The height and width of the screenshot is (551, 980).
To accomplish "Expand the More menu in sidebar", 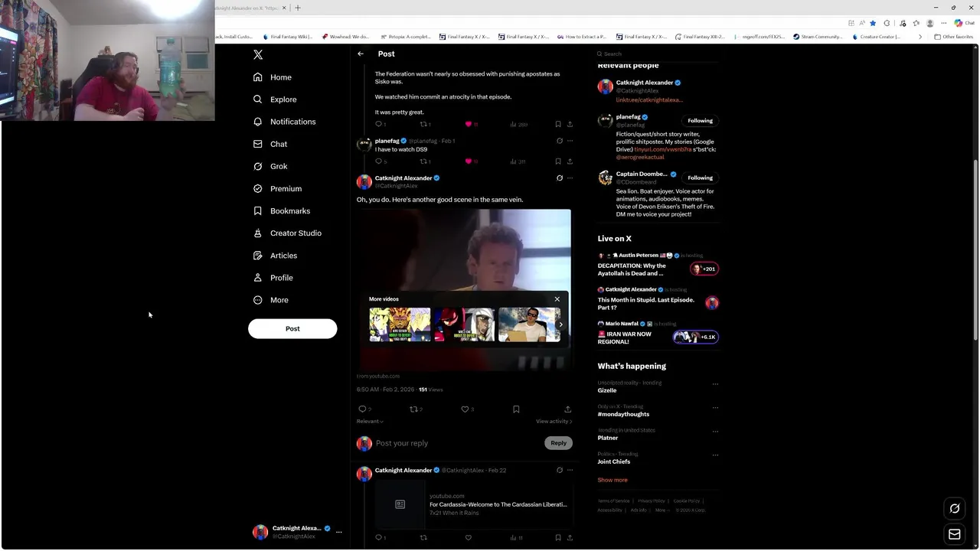I will (x=270, y=300).
